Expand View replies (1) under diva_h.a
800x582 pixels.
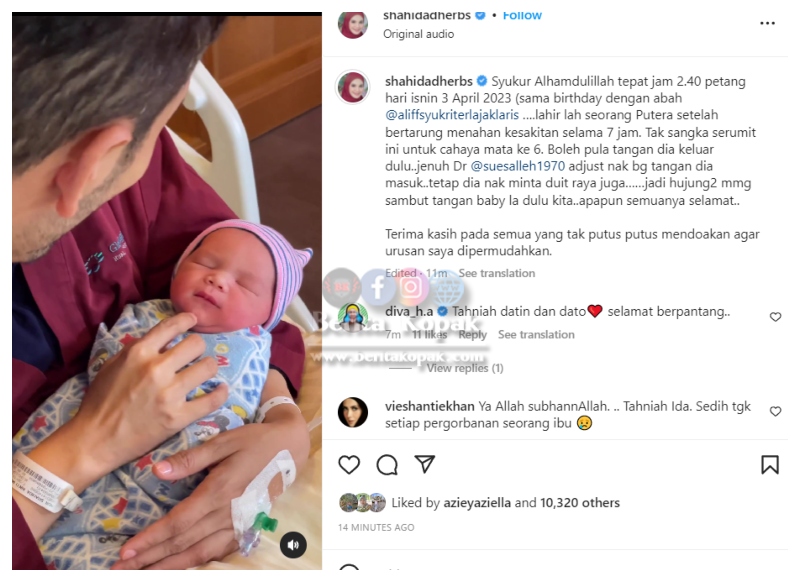(465, 368)
